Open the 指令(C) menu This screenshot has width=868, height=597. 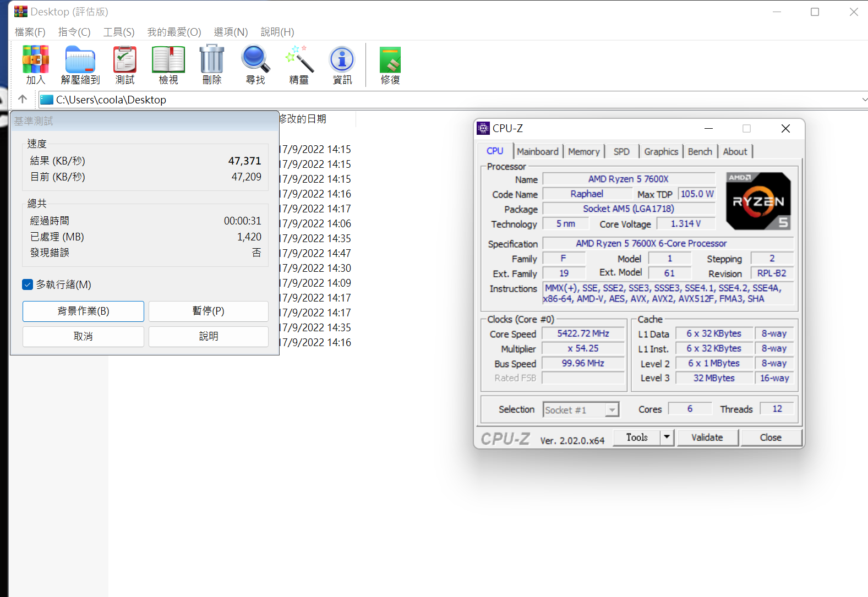74,32
